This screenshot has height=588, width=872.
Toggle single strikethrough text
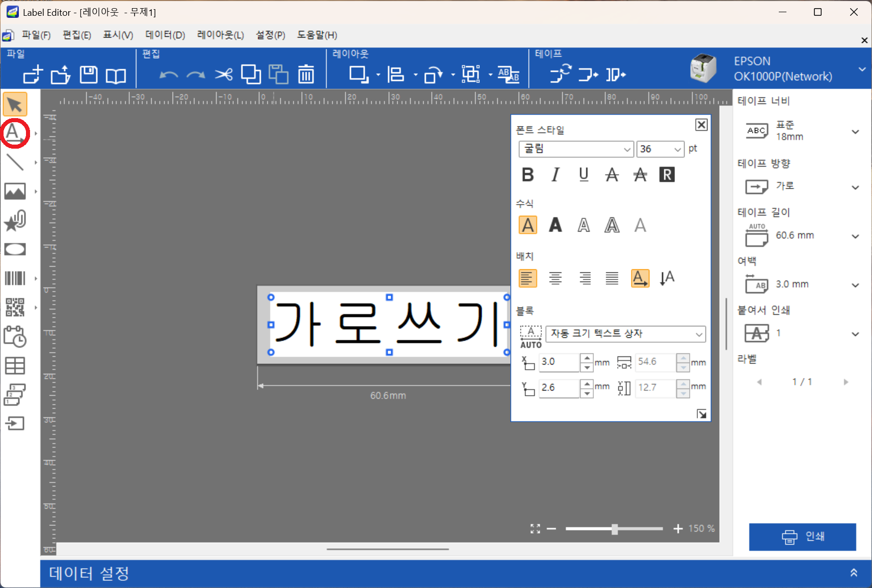point(612,175)
